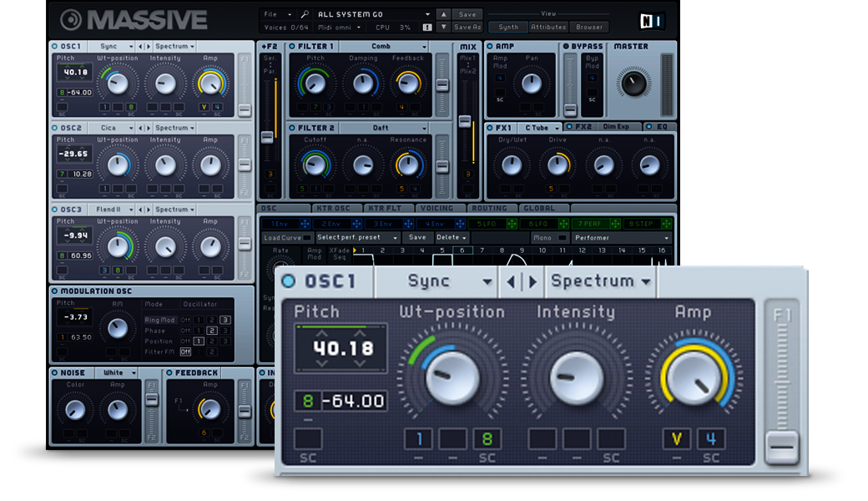This screenshot has width=868, height=501.
Task: Select next OSC1 wavetable in the enlarged panel
Action: point(532,281)
